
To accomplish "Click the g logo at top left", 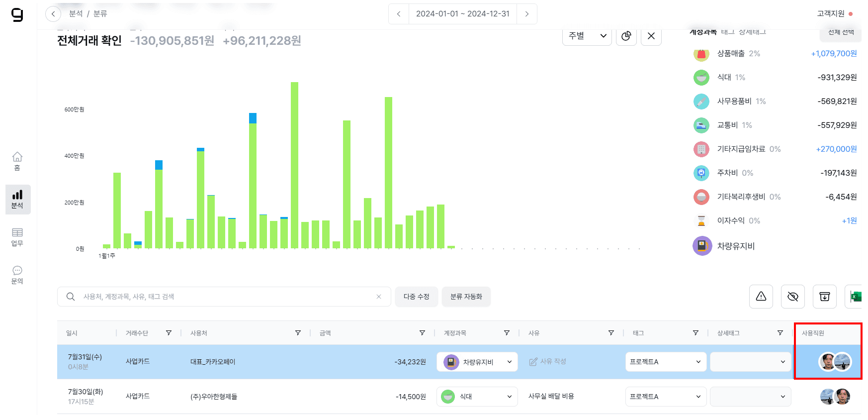I will (17, 14).
